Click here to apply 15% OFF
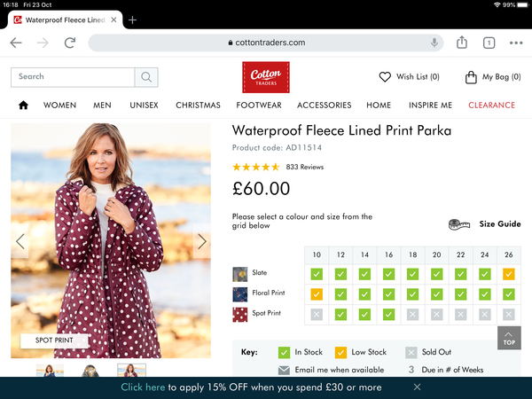 coord(143,387)
